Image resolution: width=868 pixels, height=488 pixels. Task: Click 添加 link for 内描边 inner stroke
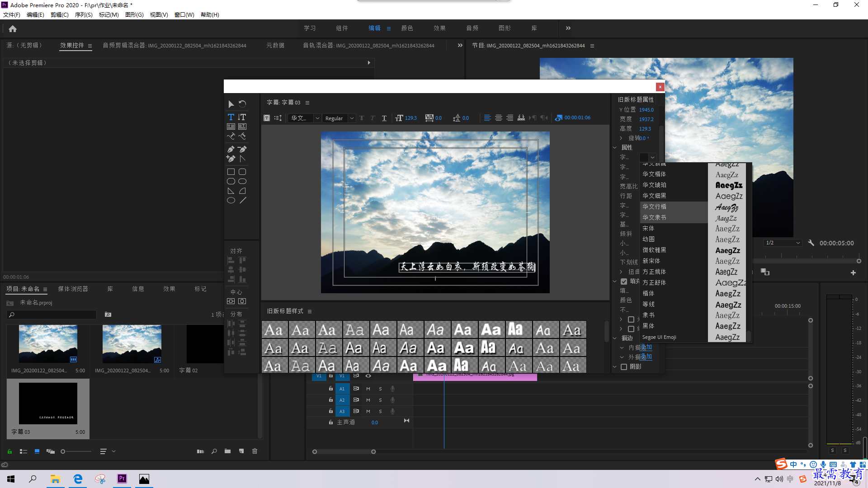pos(646,347)
